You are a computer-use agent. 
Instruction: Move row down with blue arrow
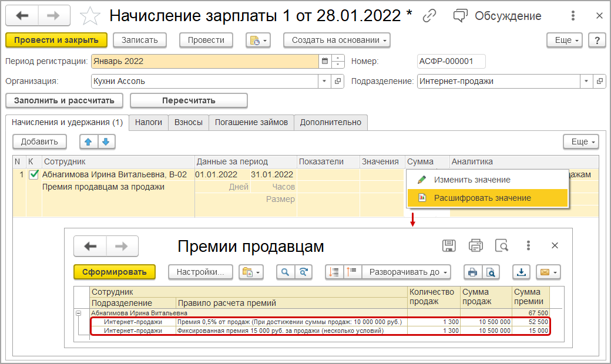[106, 141]
